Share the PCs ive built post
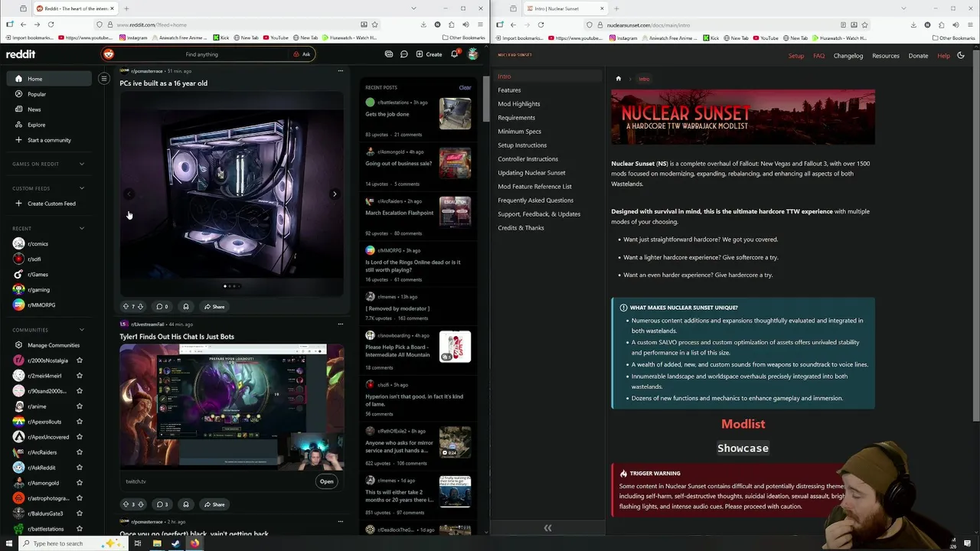 214,307
